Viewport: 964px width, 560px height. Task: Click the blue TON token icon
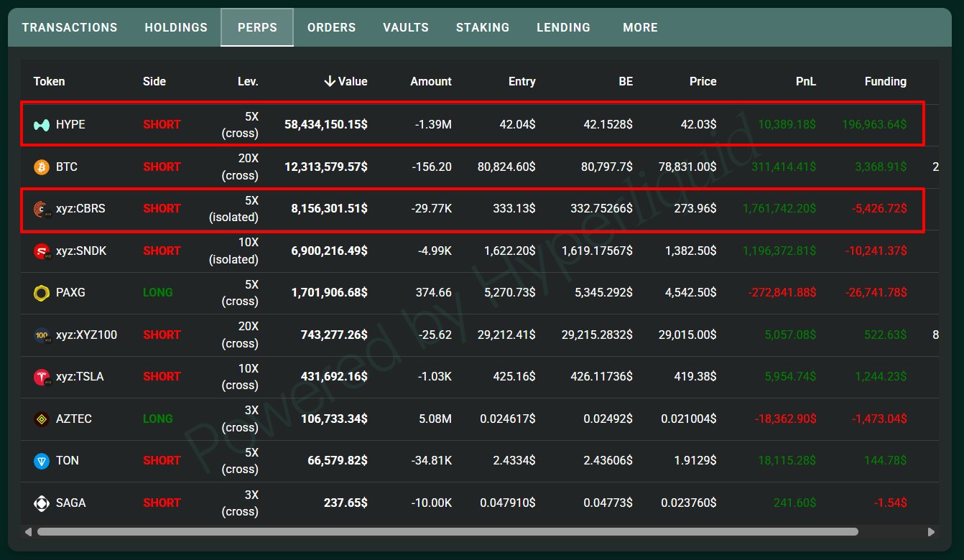42,461
